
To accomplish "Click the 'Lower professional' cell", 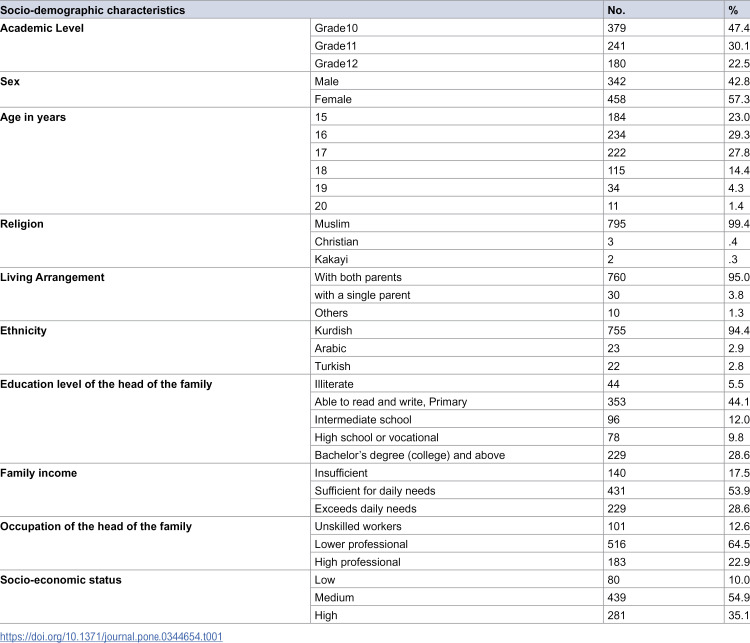I will [361, 544].
